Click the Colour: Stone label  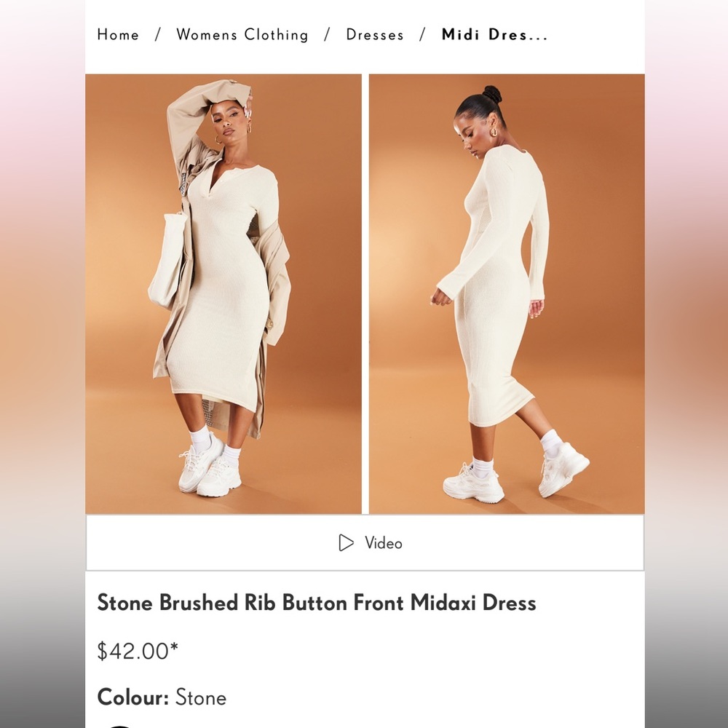pos(162,697)
